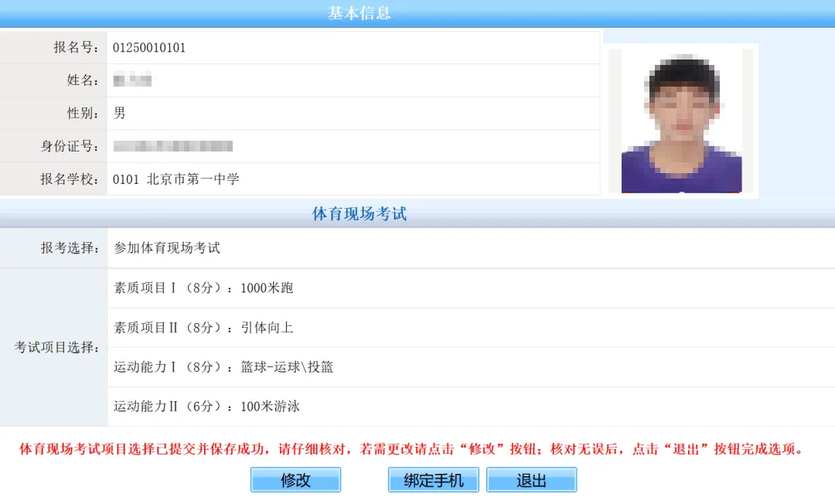835x504 pixels.
Task: Click the 基本信息 section header
Action: [x=360, y=13]
